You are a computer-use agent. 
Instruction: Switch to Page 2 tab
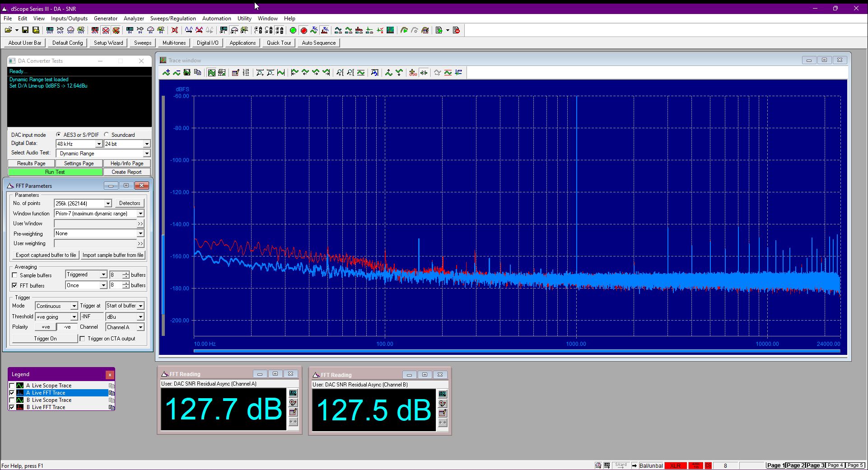click(796, 465)
